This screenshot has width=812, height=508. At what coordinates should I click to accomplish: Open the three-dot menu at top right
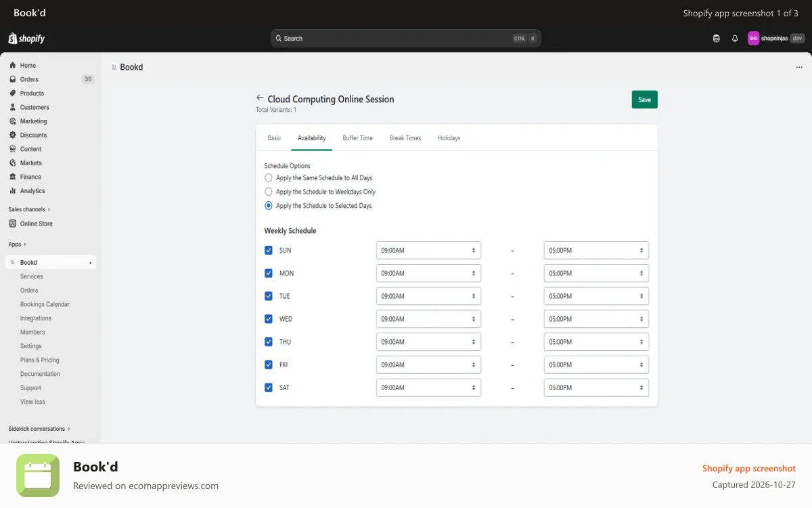pyautogui.click(x=799, y=67)
